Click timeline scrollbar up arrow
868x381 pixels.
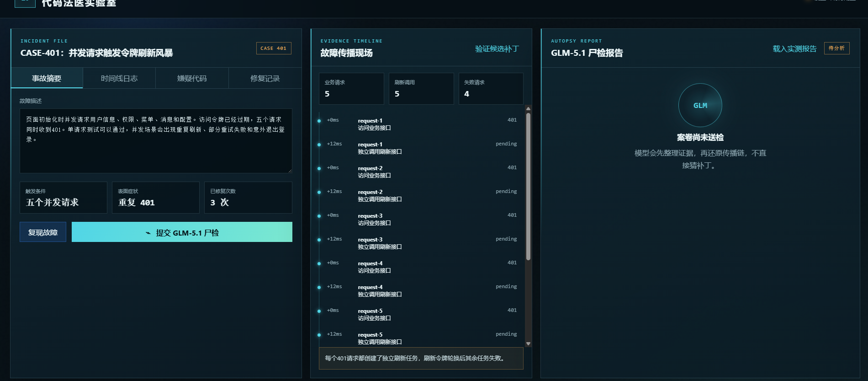[x=528, y=109]
